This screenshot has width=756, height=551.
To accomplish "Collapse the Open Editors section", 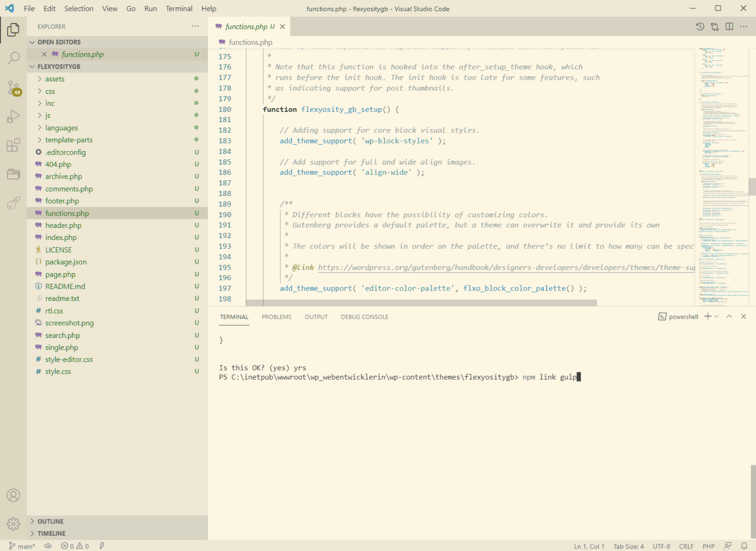I will (x=117, y=42).
